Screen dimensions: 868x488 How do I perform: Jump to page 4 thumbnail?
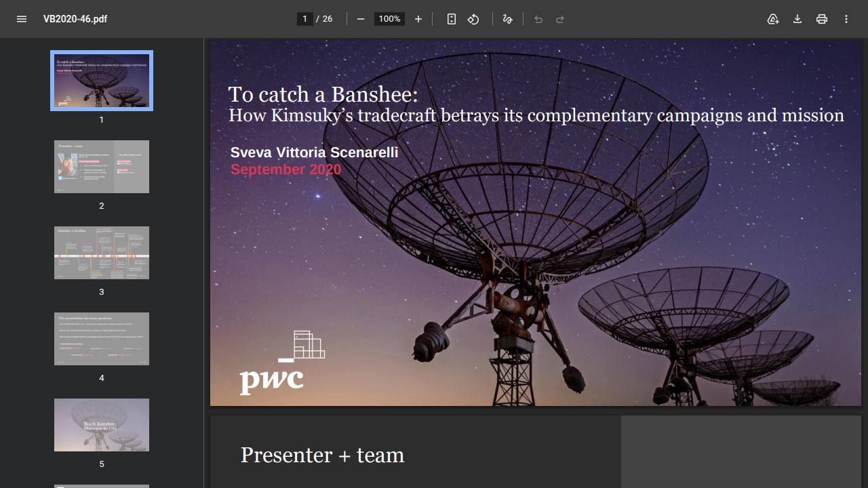(102, 339)
